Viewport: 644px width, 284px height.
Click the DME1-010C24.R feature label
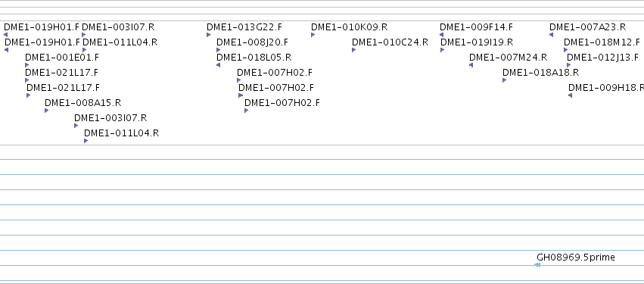(x=390, y=42)
